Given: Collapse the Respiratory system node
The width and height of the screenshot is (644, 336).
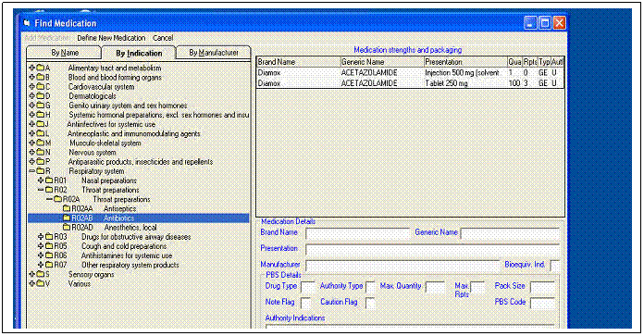Looking at the screenshot, I should (32, 171).
